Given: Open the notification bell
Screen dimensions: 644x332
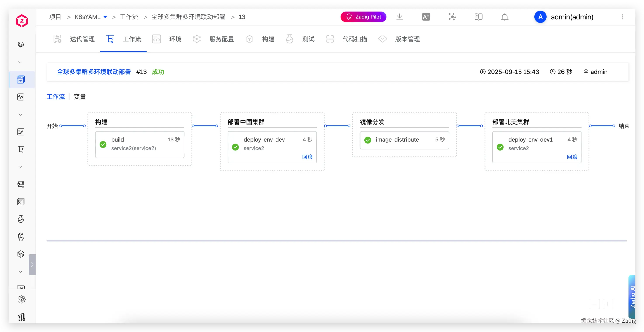Looking at the screenshot, I should coord(504,17).
